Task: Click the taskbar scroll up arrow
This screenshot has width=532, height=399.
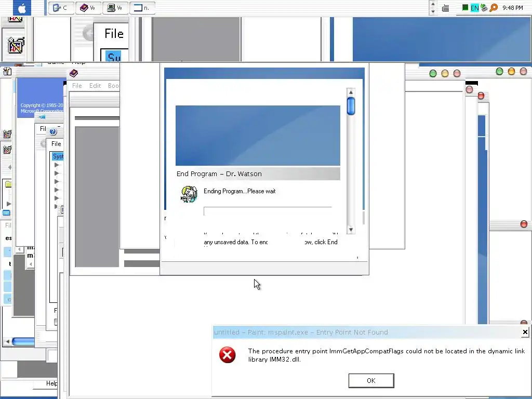Action: click(x=433, y=4)
